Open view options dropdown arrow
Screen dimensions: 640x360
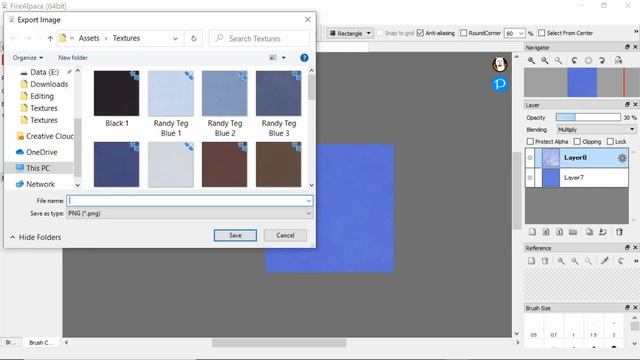click(x=284, y=58)
